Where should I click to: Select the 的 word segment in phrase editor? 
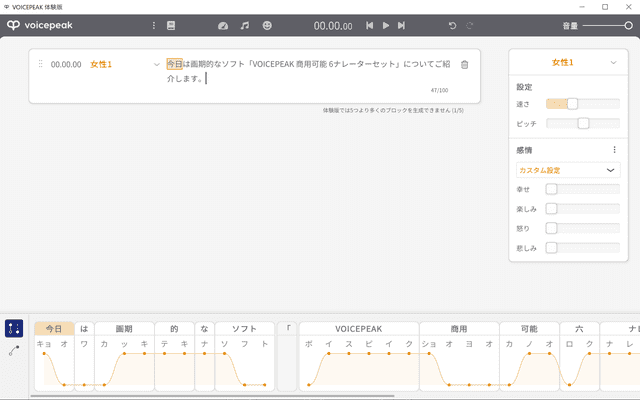(174, 329)
